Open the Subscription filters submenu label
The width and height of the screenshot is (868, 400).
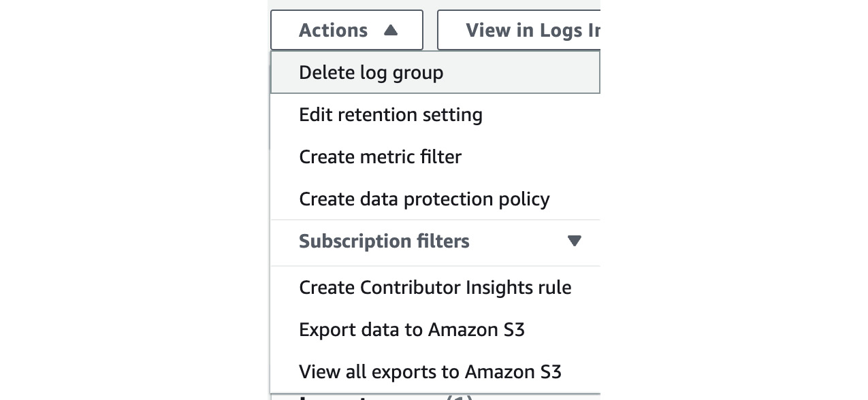coord(384,241)
